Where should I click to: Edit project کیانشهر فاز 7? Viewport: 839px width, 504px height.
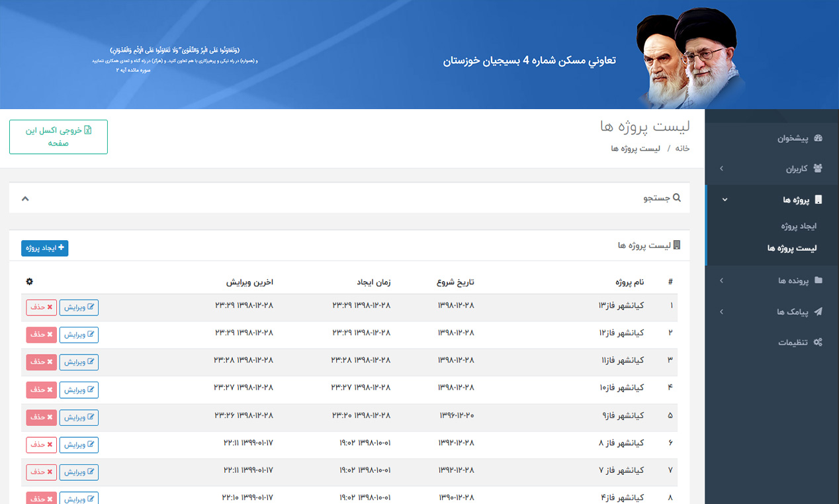[79, 472]
